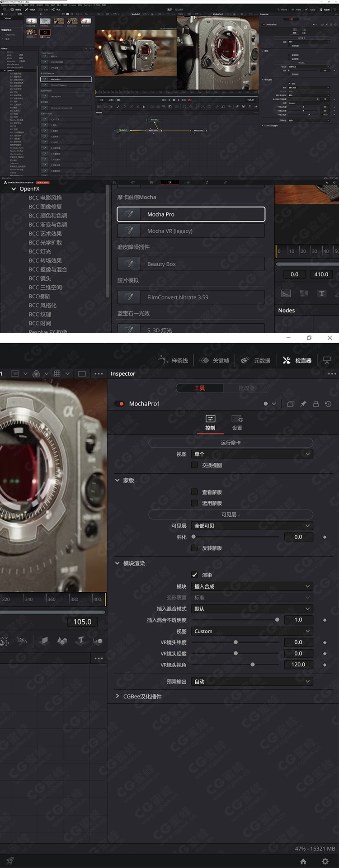Switch to the 控制 tab
This screenshot has width=339, height=868.
210,423
